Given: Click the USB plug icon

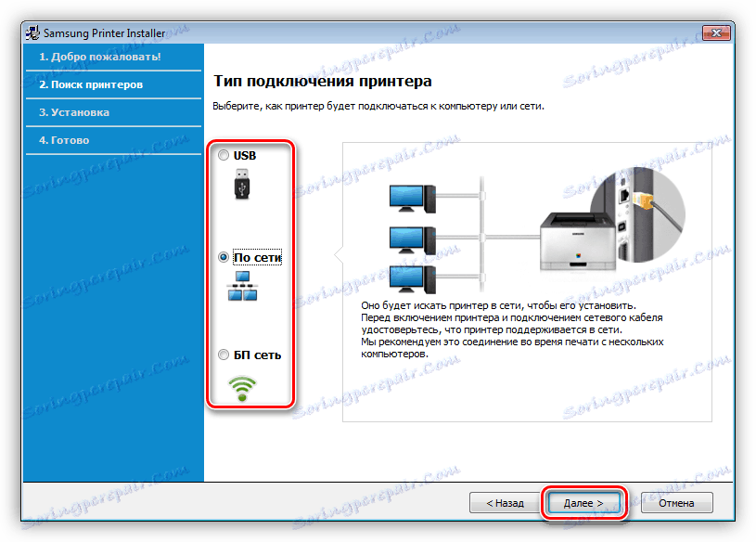Looking at the screenshot, I should tap(242, 184).
